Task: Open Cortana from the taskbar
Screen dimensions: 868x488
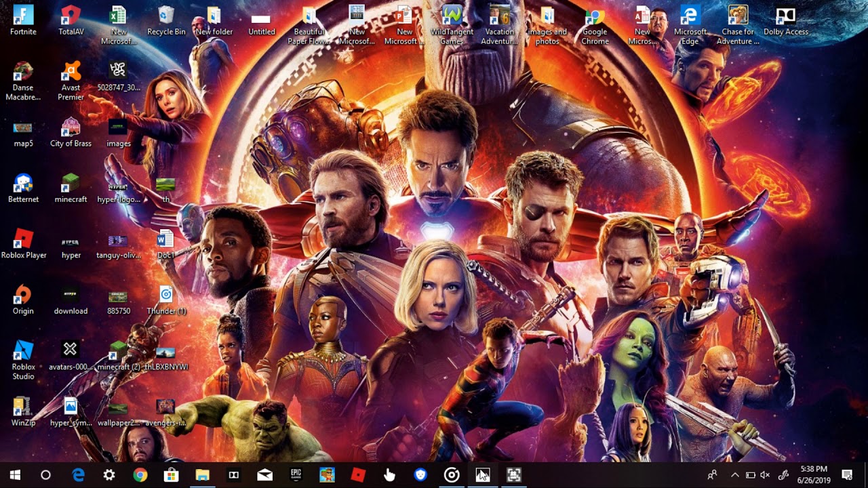Action: (45, 475)
